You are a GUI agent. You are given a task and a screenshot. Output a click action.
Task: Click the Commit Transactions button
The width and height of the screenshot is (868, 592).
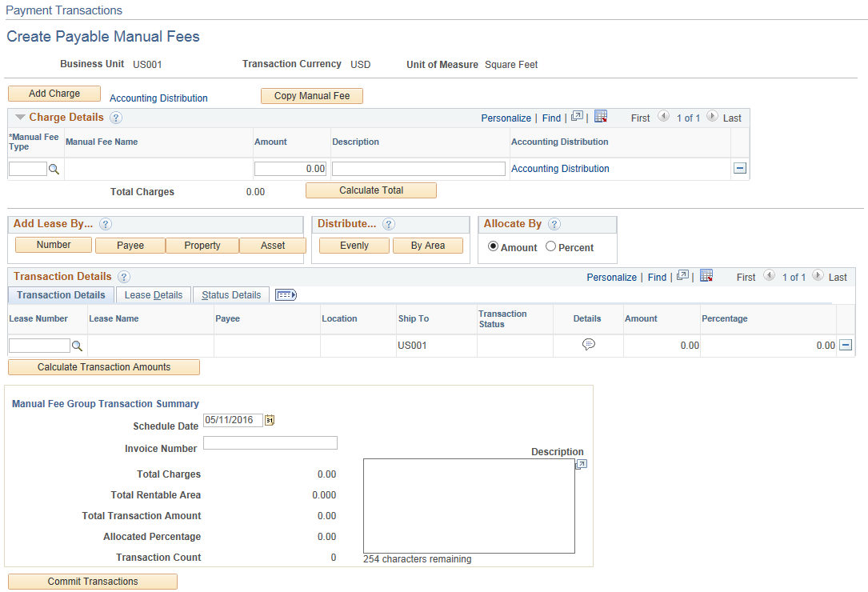(x=91, y=581)
